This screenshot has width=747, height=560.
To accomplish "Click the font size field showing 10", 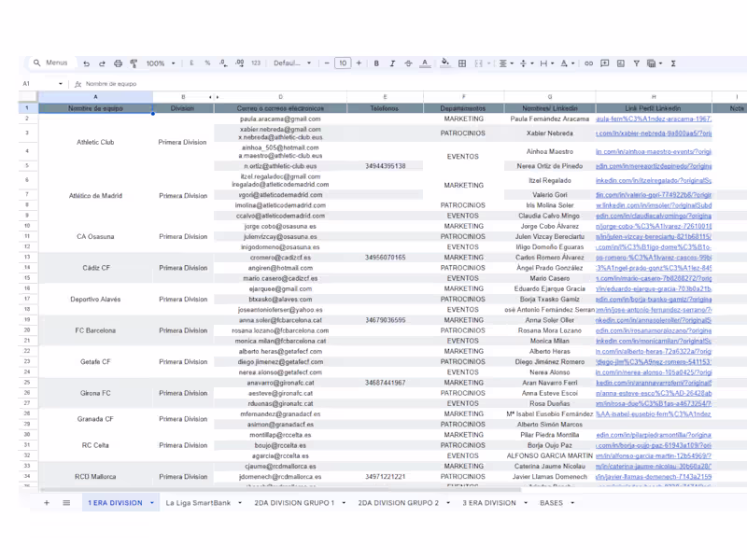I will click(343, 63).
